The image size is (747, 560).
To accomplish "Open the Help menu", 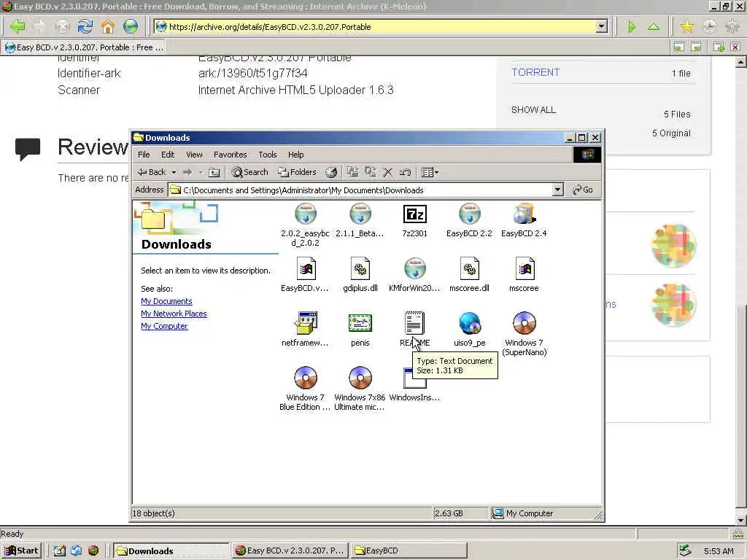I will (x=296, y=155).
